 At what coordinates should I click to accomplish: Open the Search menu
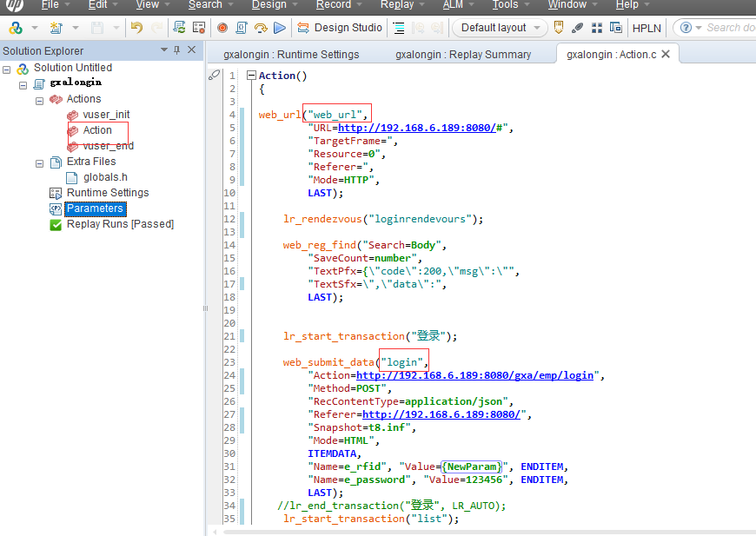click(x=205, y=5)
